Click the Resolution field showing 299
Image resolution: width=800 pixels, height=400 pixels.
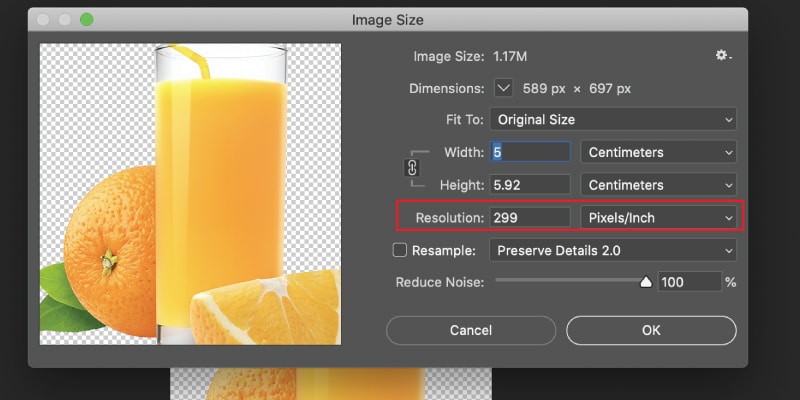[529, 217]
